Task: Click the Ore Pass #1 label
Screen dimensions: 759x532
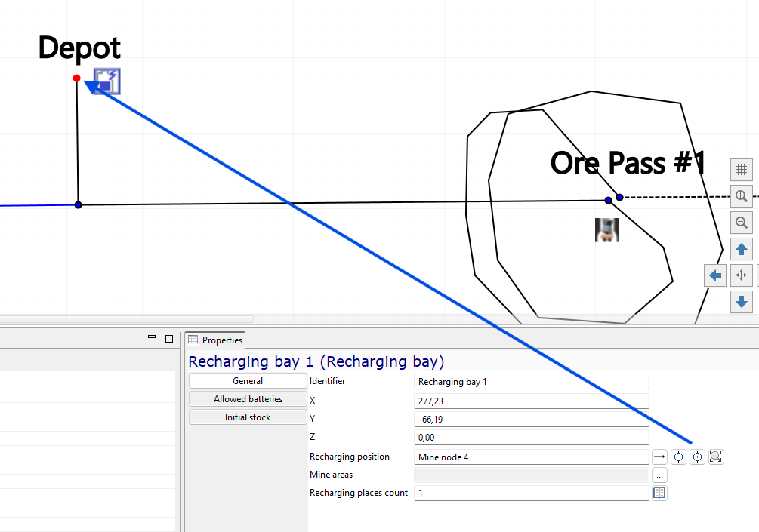Action: click(628, 163)
